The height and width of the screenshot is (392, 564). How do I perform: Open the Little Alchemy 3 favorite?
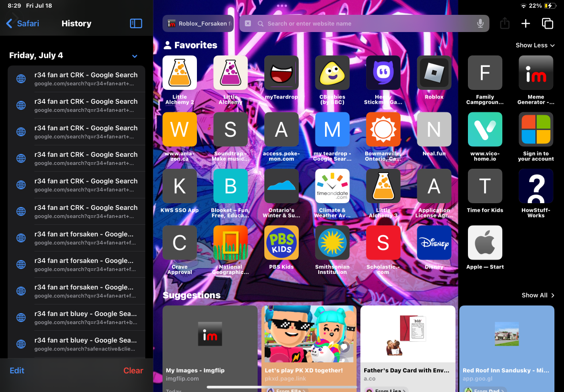[x=383, y=186]
